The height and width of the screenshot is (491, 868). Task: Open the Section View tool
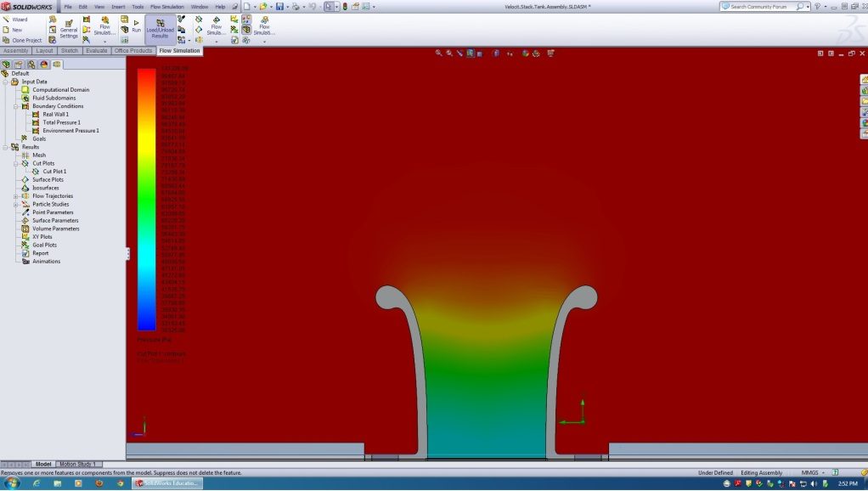click(470, 54)
